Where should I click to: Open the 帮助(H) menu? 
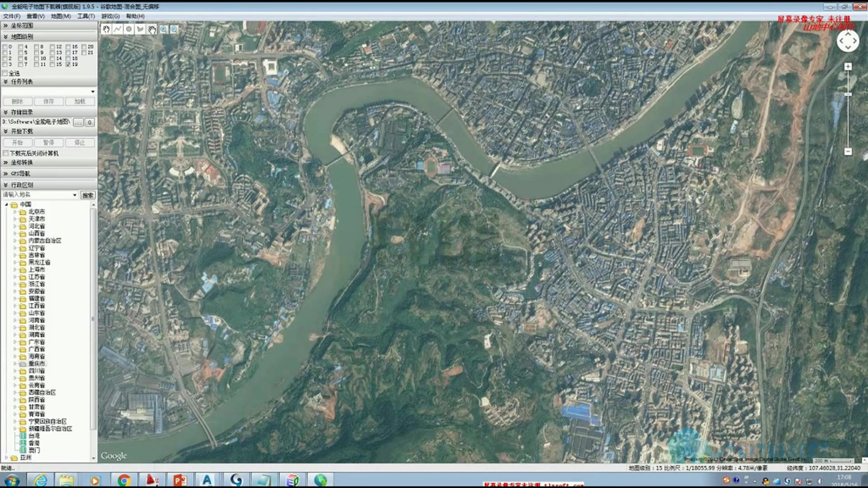135,16
